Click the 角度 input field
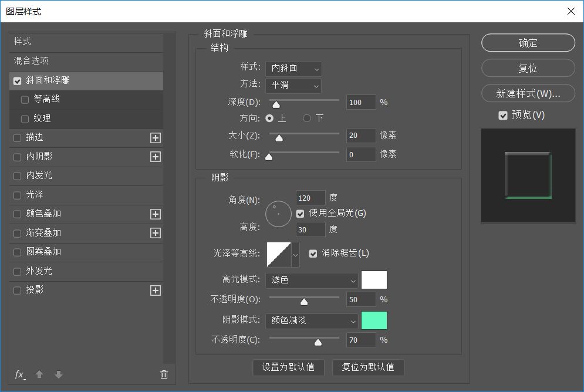Image resolution: width=584 pixels, height=392 pixels. [x=311, y=198]
